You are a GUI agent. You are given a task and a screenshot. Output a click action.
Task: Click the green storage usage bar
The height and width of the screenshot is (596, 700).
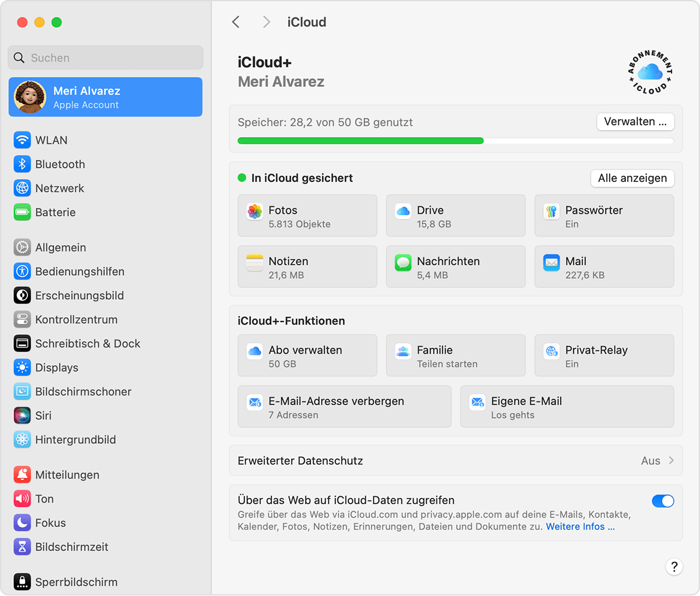point(360,141)
